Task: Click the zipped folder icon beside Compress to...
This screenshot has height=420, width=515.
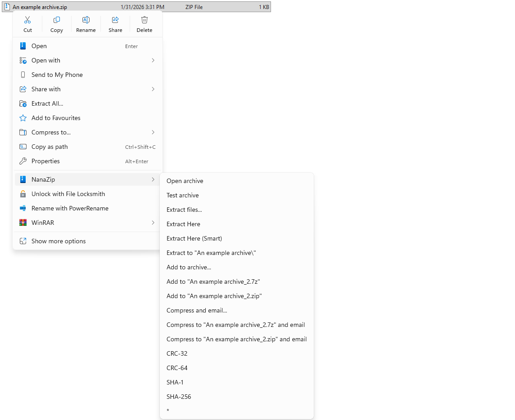Action: (x=23, y=132)
